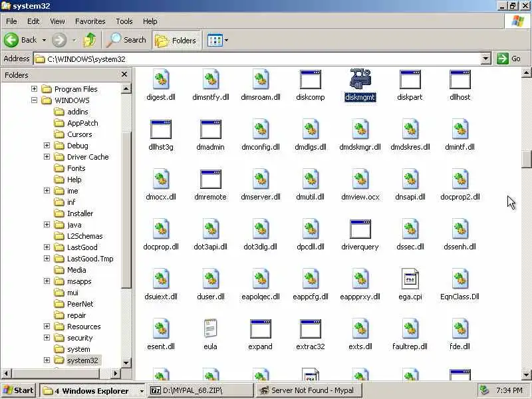This screenshot has height=399, width=532.
Task: Select the dimsntfy.dll file icon
Action: (x=211, y=78)
